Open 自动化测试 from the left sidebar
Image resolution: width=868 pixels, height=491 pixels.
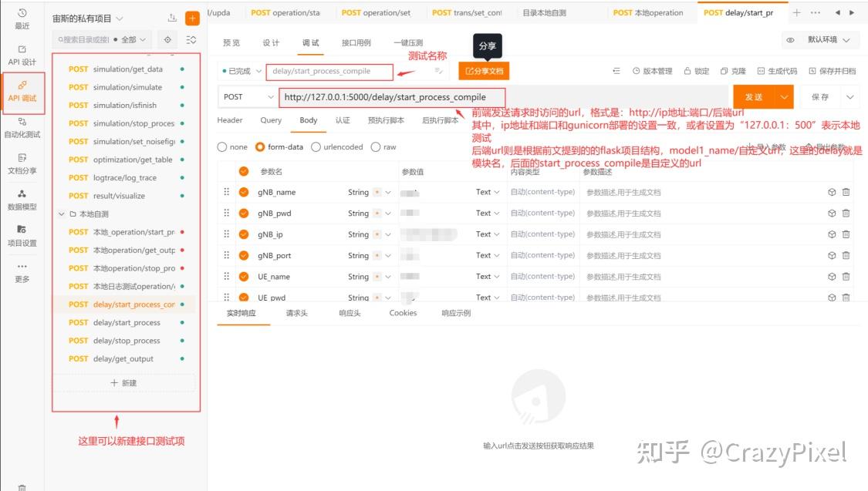21,126
